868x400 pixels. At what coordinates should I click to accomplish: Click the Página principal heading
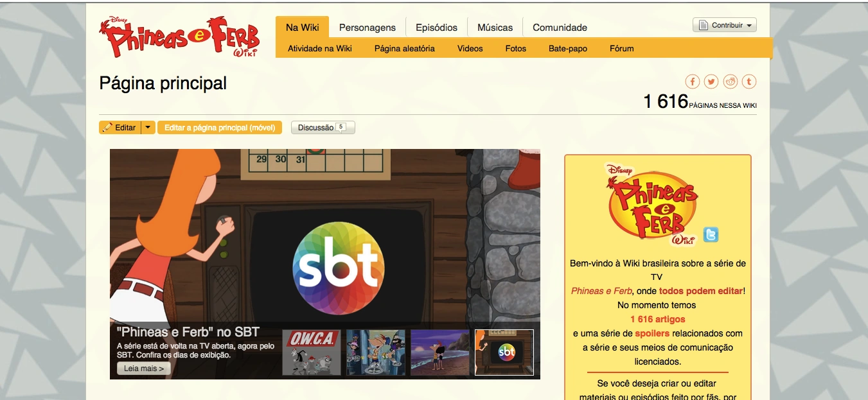(163, 83)
